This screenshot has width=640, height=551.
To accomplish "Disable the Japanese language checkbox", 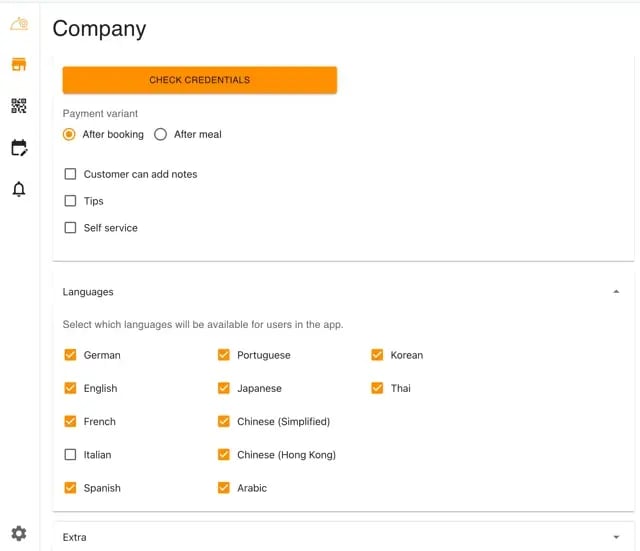I will pos(224,388).
